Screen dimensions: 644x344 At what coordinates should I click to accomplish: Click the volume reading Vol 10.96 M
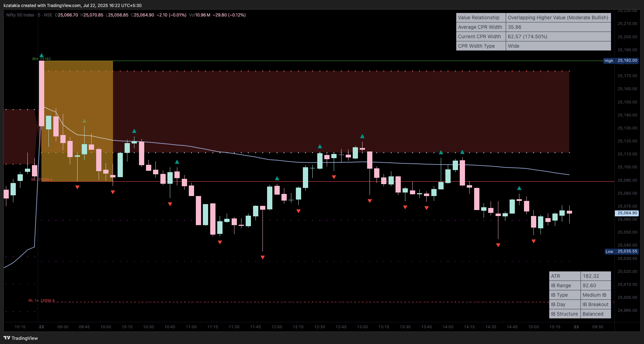[x=200, y=15]
